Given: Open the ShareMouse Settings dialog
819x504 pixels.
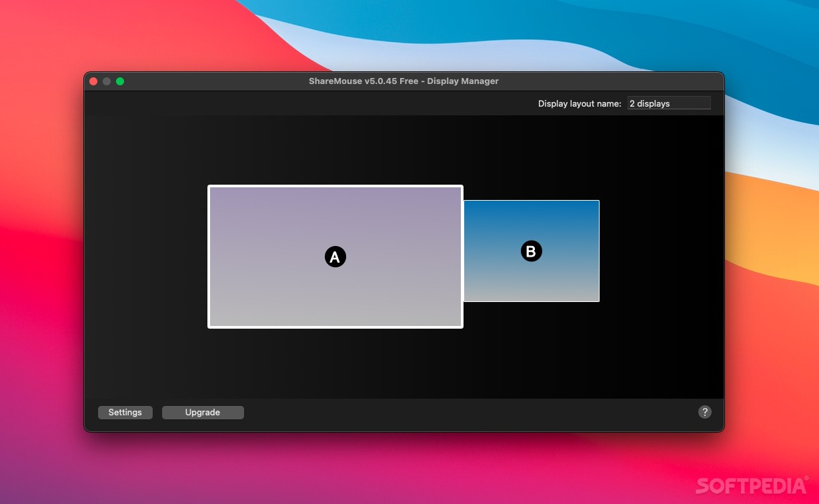Looking at the screenshot, I should pos(125,412).
